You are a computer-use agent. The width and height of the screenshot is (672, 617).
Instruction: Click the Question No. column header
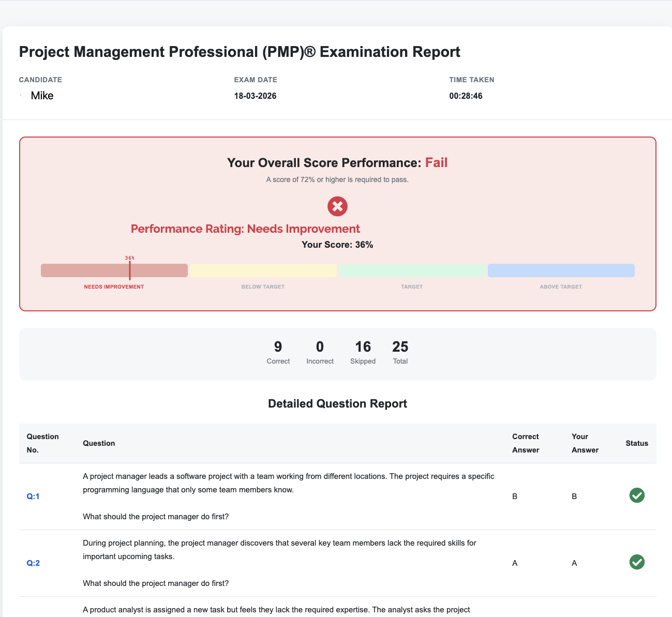pyautogui.click(x=42, y=443)
